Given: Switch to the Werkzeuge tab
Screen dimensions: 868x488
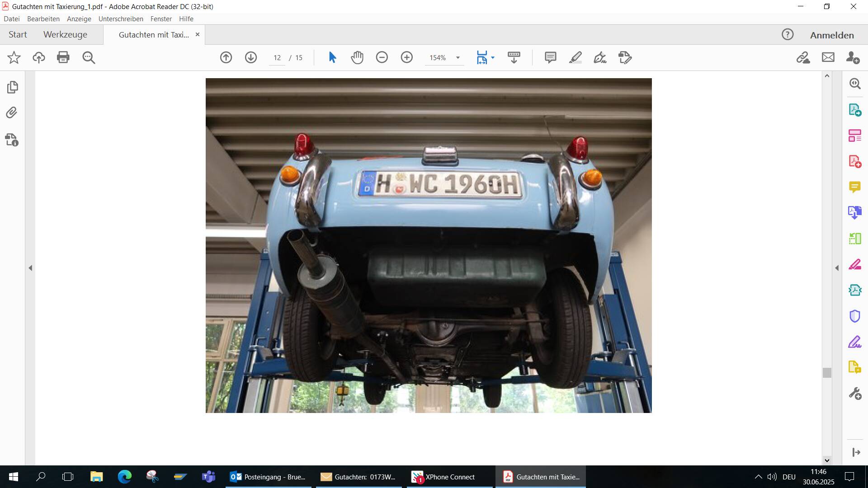Looking at the screenshot, I should click(65, 35).
